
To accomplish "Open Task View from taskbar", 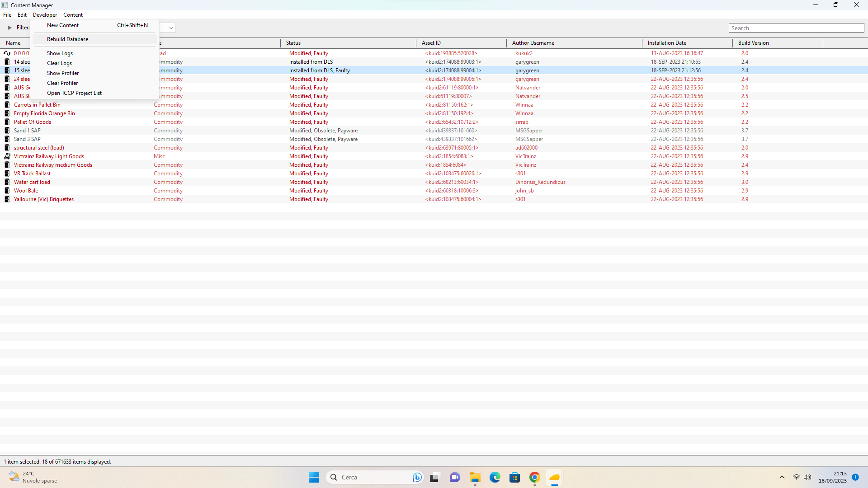I will click(434, 477).
